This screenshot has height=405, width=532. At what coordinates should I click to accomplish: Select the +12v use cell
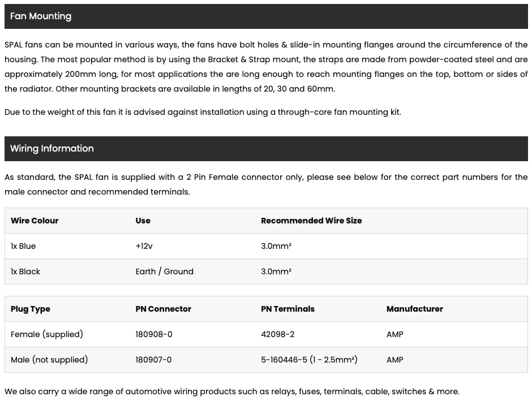pyautogui.click(x=144, y=246)
